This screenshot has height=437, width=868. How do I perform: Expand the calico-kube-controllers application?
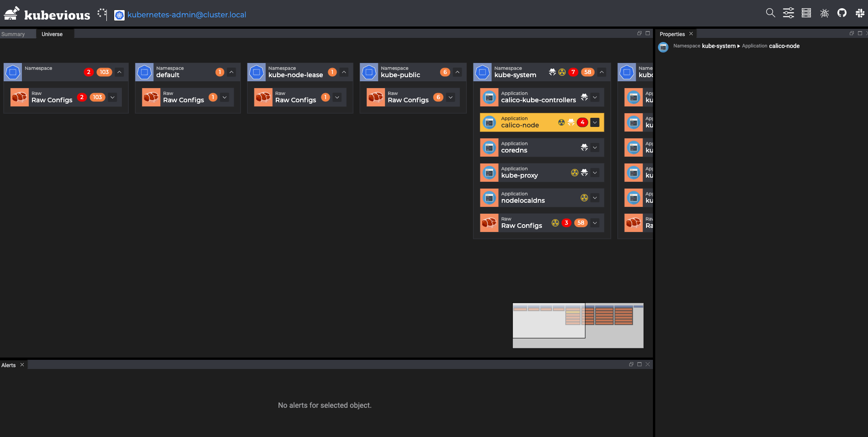point(595,97)
